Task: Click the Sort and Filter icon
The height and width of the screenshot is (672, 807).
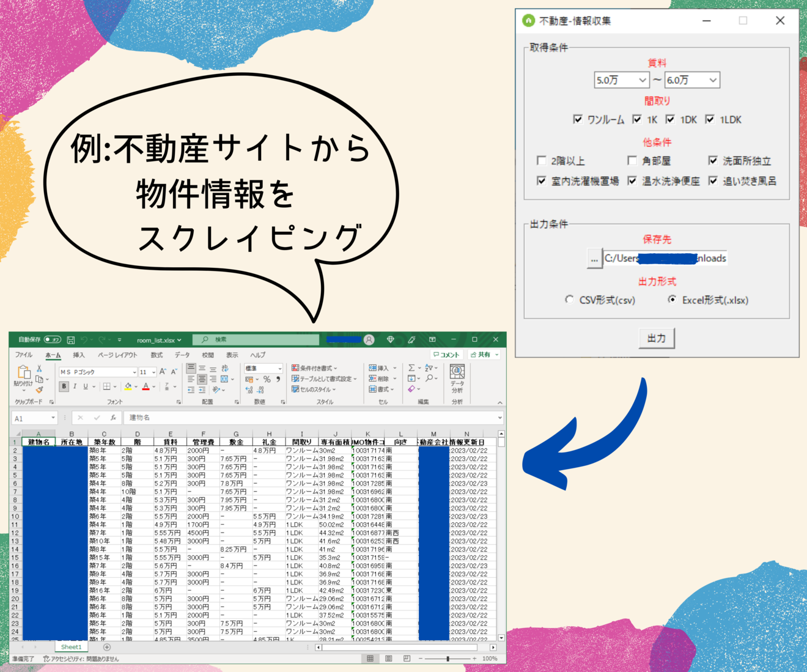Action: [428, 368]
